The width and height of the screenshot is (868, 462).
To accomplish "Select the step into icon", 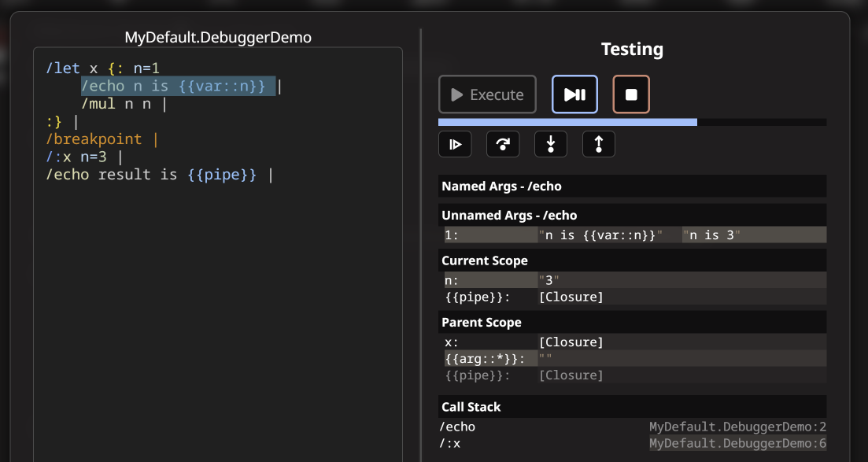I will [x=551, y=144].
